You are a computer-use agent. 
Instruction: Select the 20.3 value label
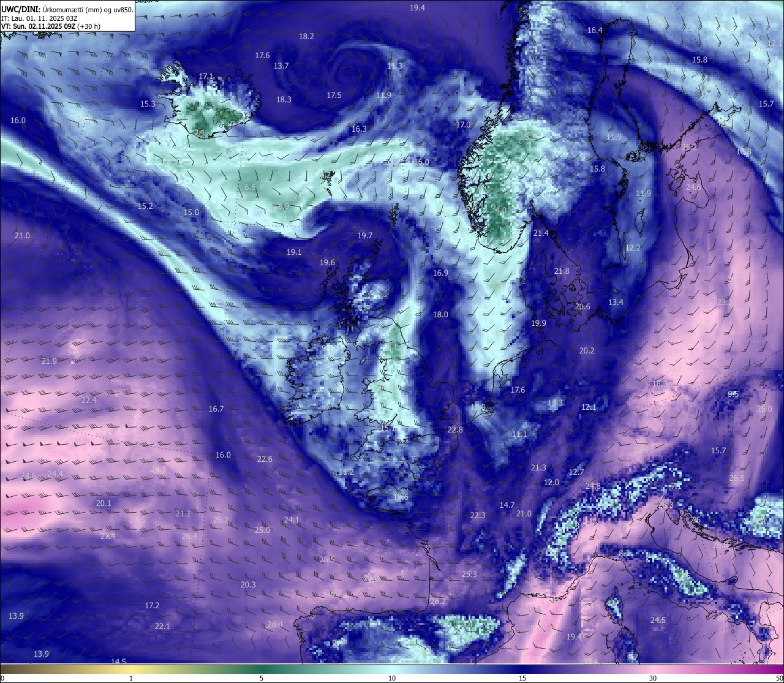coord(248,584)
